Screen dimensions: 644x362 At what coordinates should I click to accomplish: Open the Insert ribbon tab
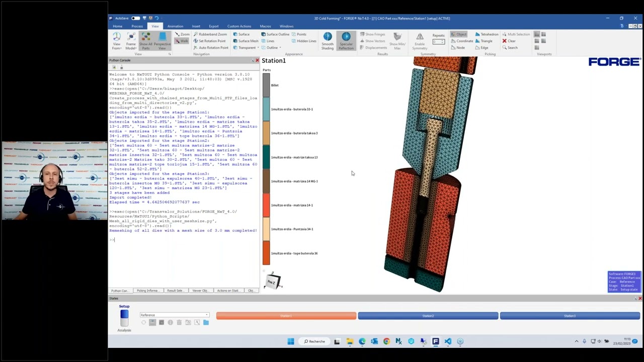pyautogui.click(x=196, y=26)
